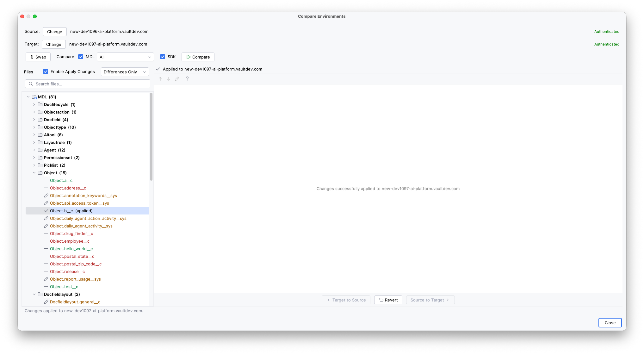
Task: Run the Compare button
Action: pyautogui.click(x=198, y=57)
